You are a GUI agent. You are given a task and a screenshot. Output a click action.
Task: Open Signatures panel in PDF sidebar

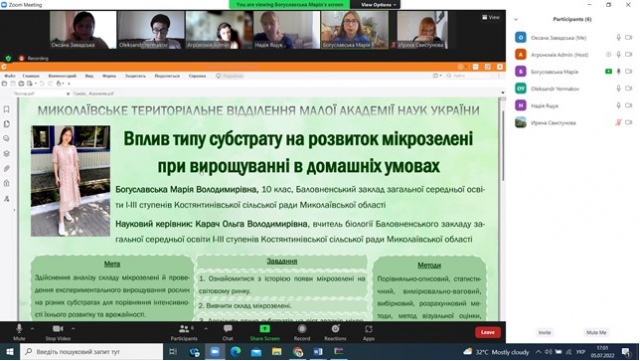click(7, 198)
